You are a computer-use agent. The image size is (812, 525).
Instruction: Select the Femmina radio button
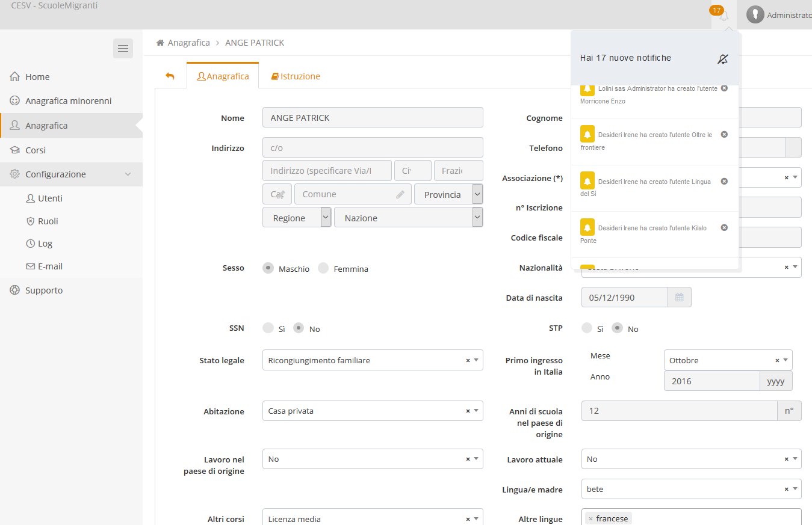click(323, 268)
